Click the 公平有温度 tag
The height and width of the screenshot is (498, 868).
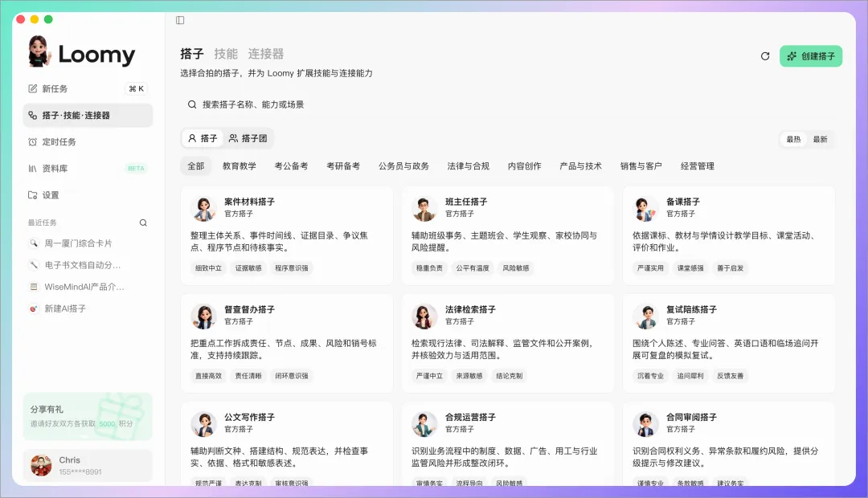[473, 267]
